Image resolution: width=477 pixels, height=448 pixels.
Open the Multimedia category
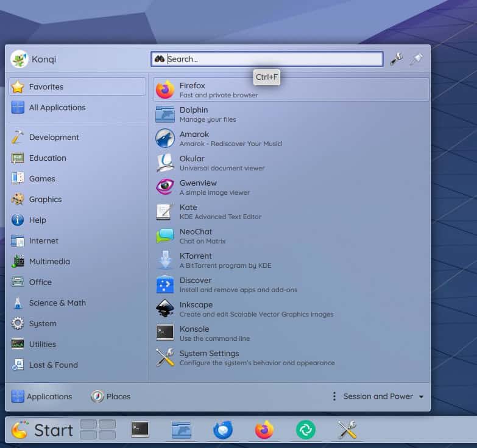pyautogui.click(x=77, y=261)
